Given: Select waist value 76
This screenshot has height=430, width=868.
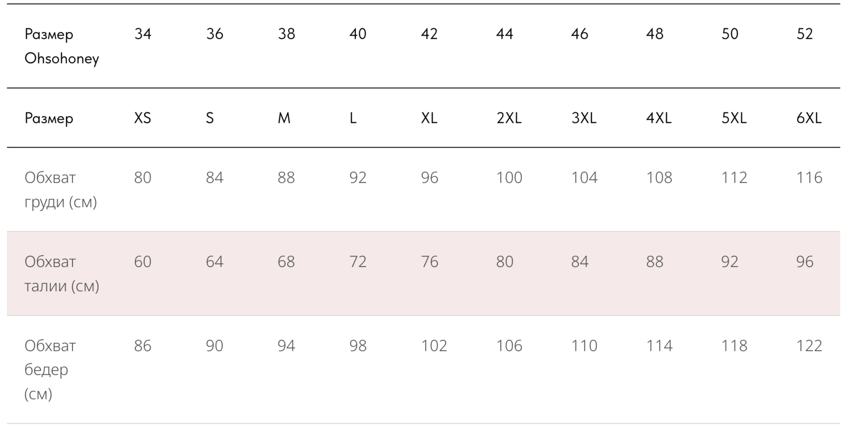Looking at the screenshot, I should click(x=429, y=262).
